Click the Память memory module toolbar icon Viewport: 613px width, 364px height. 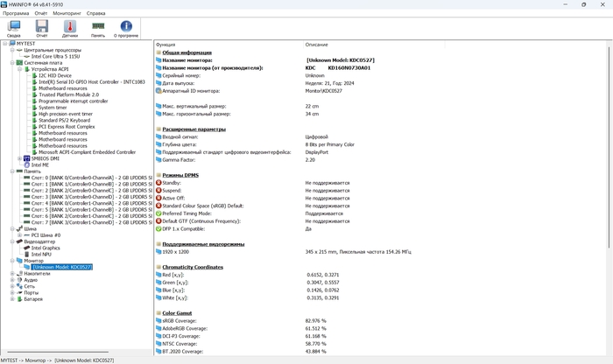(98, 28)
